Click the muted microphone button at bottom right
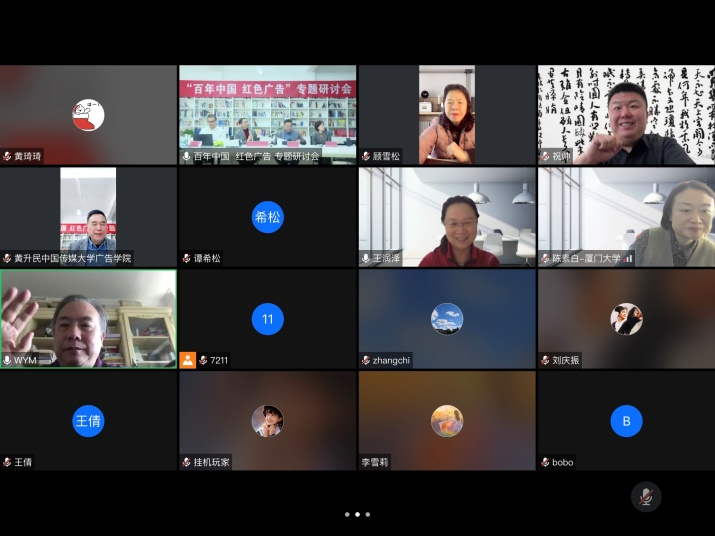 (x=646, y=496)
